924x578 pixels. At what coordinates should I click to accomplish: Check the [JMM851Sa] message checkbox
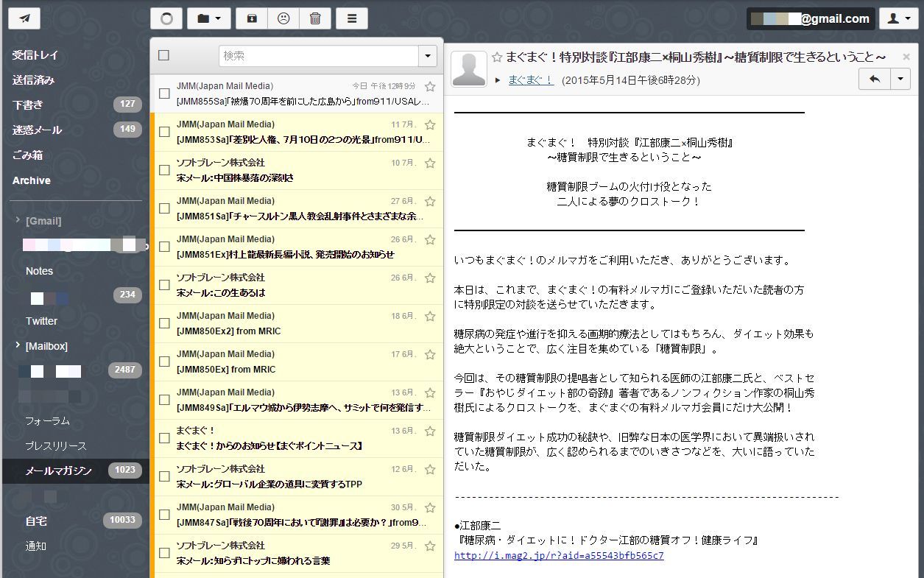(164, 208)
